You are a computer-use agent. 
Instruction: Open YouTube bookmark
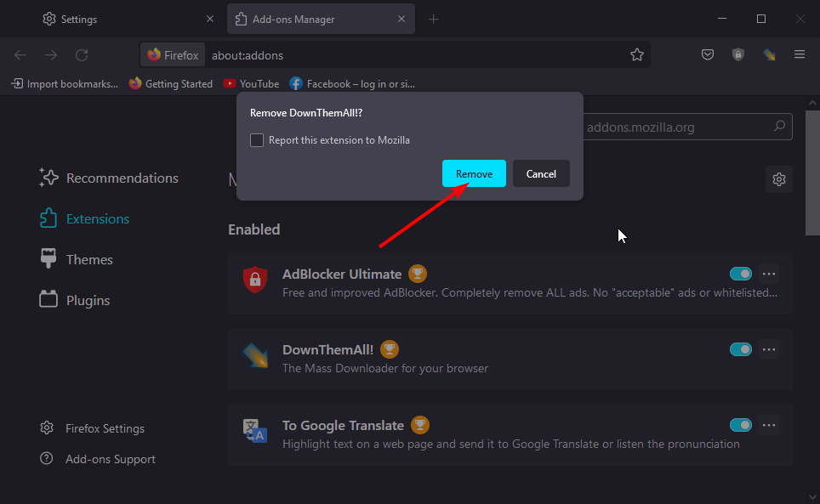(x=251, y=83)
